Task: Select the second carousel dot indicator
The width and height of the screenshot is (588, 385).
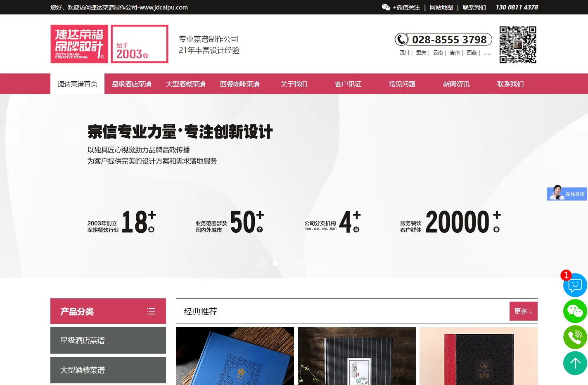Action: (275, 263)
